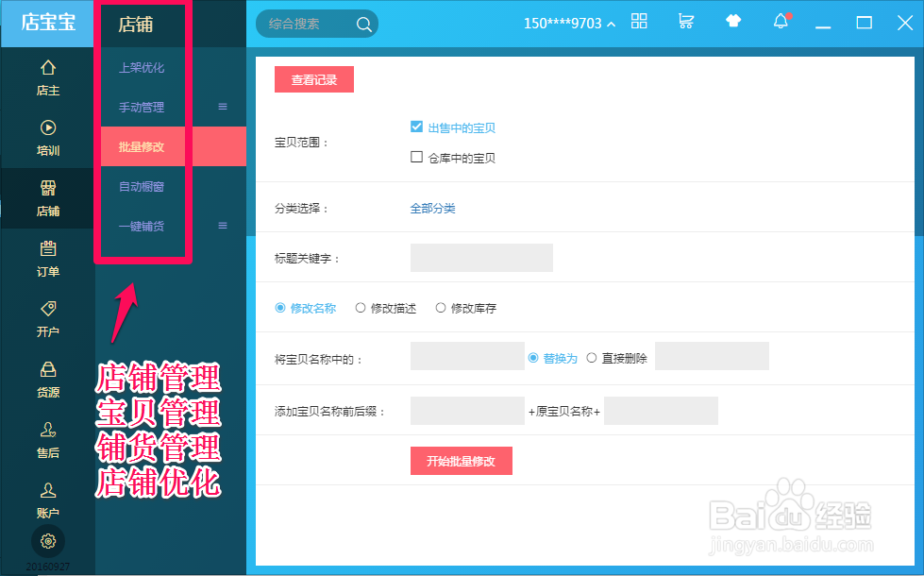Open the 150****9703 account dropdown
Image resolution: width=924 pixels, height=576 pixels.
point(569,24)
